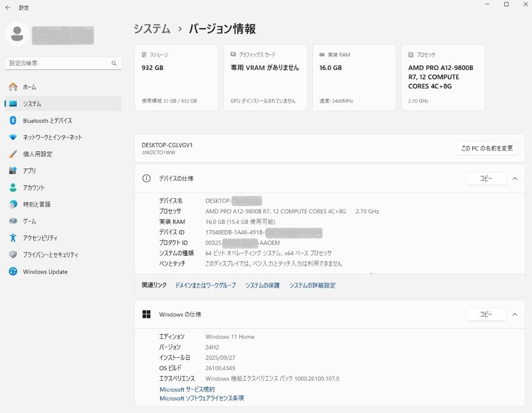
Task: Open Microsoft サービス規約 link
Action: point(187,389)
